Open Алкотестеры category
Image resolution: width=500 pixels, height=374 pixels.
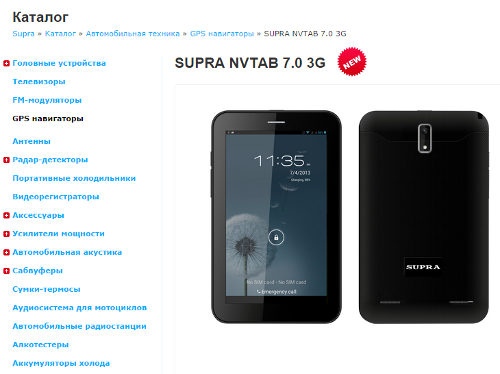(x=41, y=345)
